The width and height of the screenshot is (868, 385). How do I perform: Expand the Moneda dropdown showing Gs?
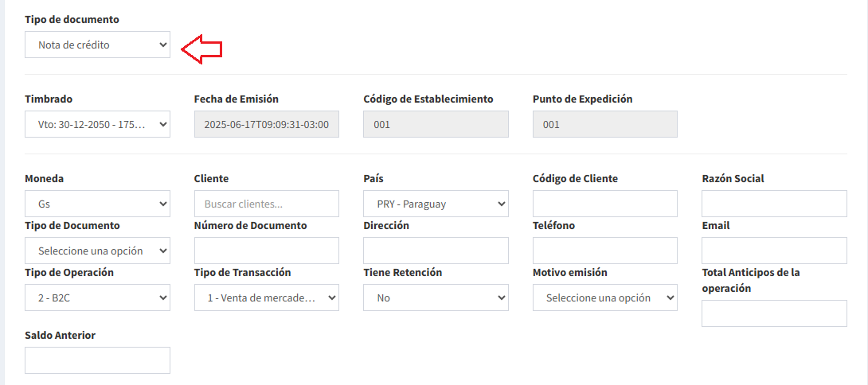pyautogui.click(x=97, y=204)
